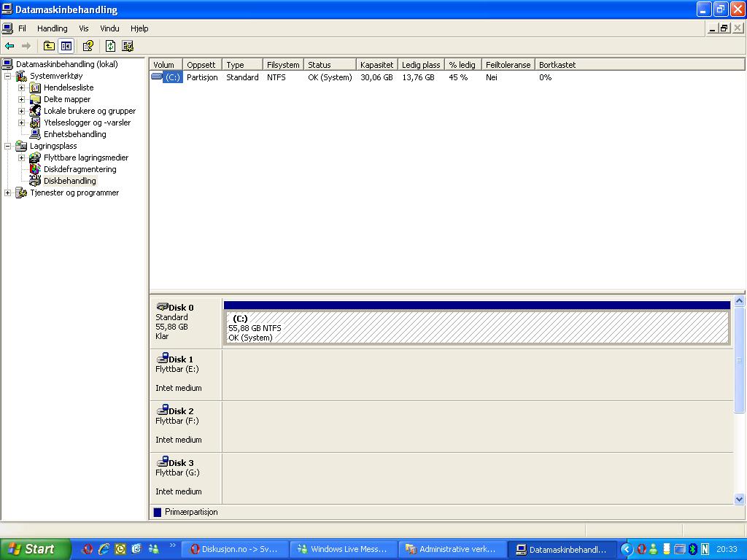Sort by Feiltoleranse column header
The image size is (747, 560).
tap(508, 65)
